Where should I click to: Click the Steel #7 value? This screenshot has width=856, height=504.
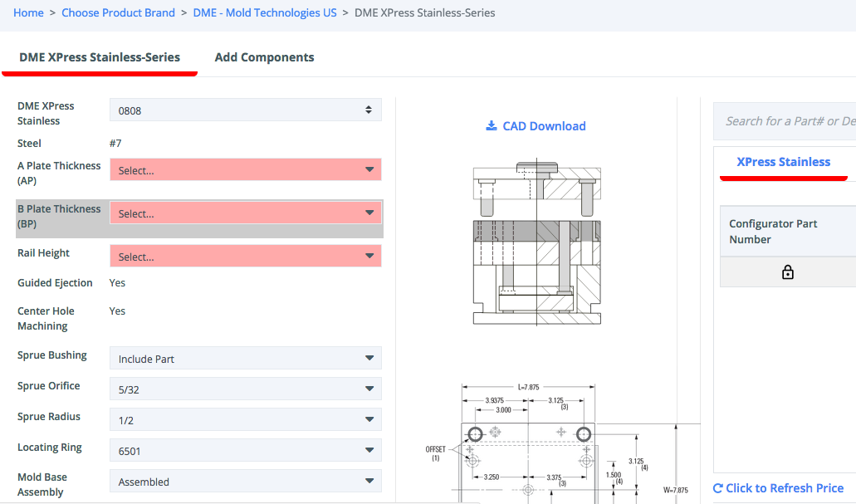(x=115, y=143)
